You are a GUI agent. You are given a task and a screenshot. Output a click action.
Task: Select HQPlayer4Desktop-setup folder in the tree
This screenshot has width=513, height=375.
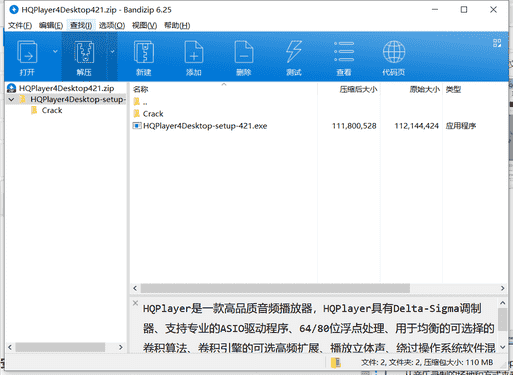coord(77,99)
